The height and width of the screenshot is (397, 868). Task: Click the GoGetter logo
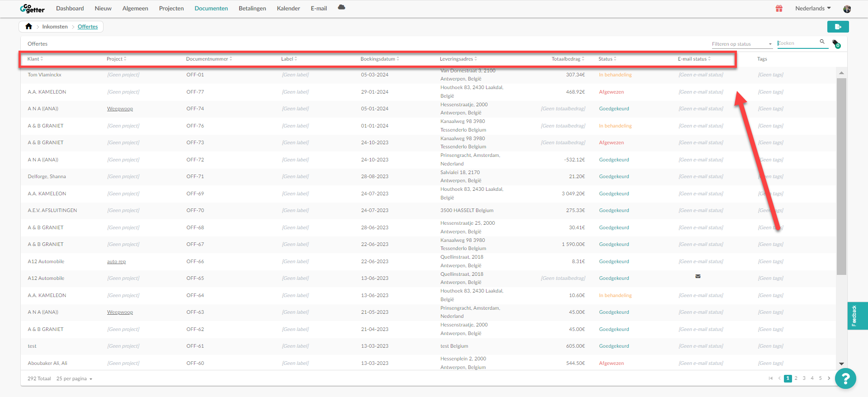(x=32, y=9)
